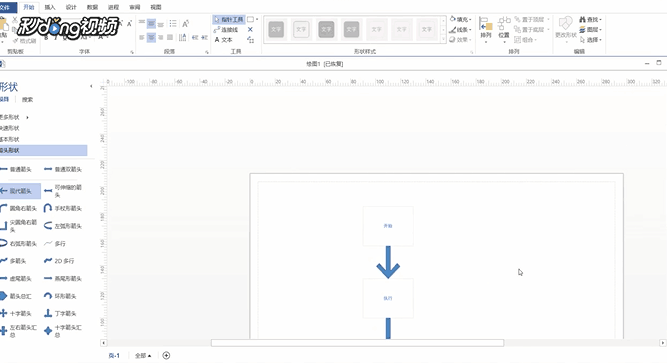Screen dimensions: 667x364
Task: Pick the left arc arrow (左弧形箭头) shape
Action: (63, 226)
